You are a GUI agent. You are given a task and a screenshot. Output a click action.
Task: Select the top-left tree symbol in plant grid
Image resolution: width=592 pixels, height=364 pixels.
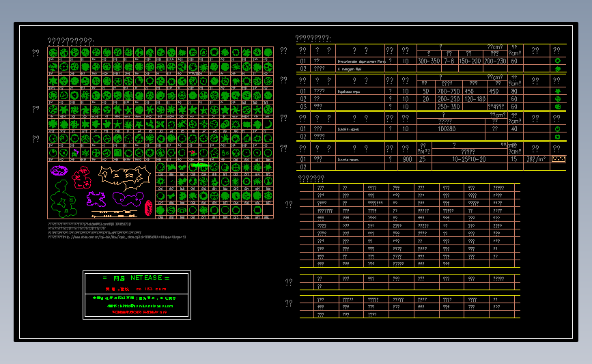tap(53, 53)
